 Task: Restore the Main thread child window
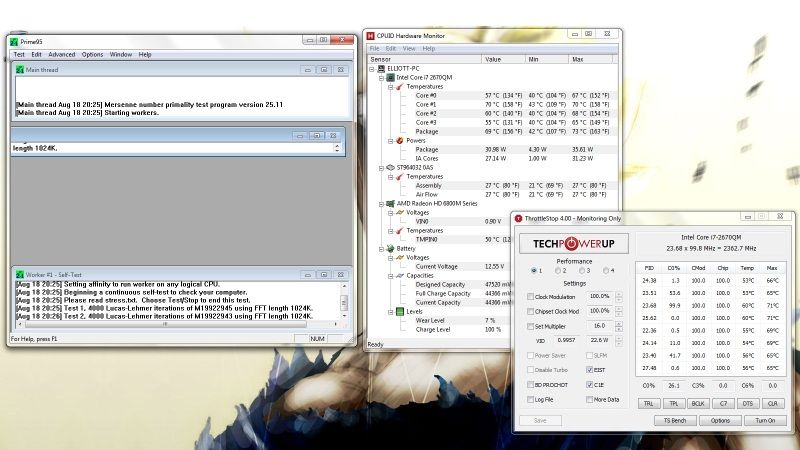click(324, 69)
